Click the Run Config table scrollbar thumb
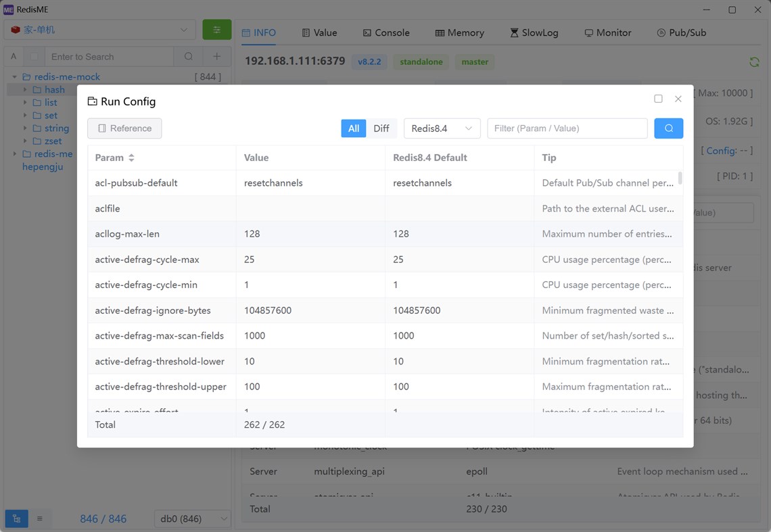This screenshot has width=771, height=532. click(x=680, y=178)
